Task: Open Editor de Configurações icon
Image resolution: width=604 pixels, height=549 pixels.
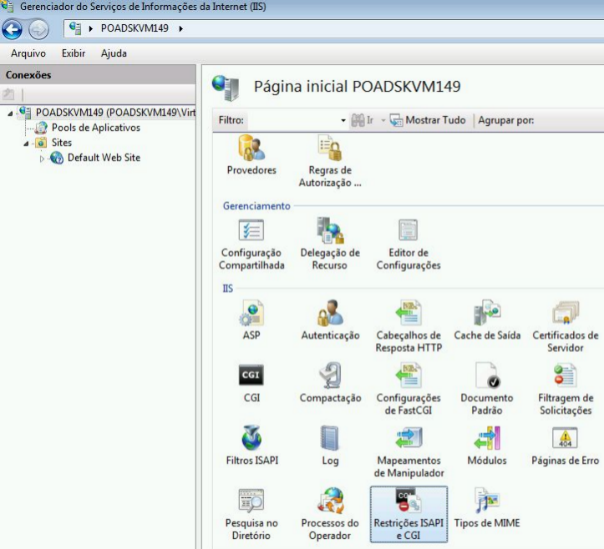Action: [x=408, y=230]
